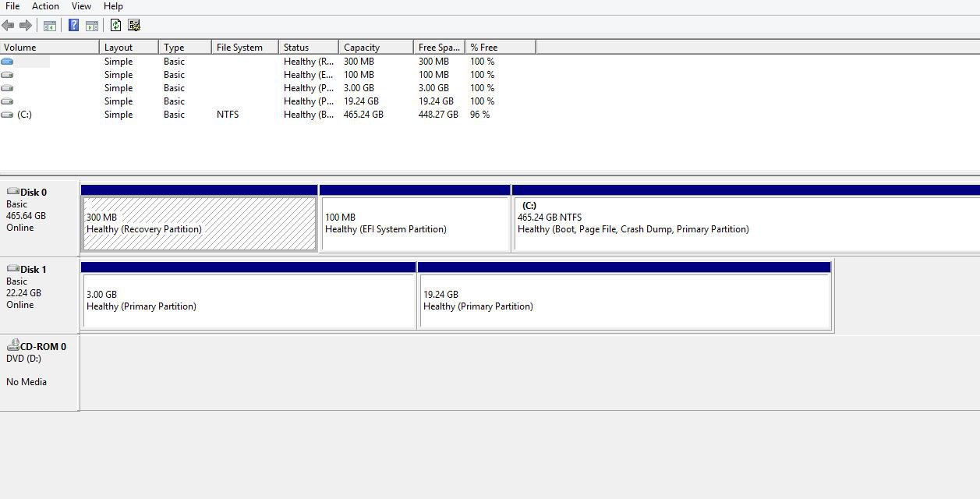Screen dimensions: 980x499
Task: Toggle the Show/Hide Action Pane icon
Action: pos(92,25)
